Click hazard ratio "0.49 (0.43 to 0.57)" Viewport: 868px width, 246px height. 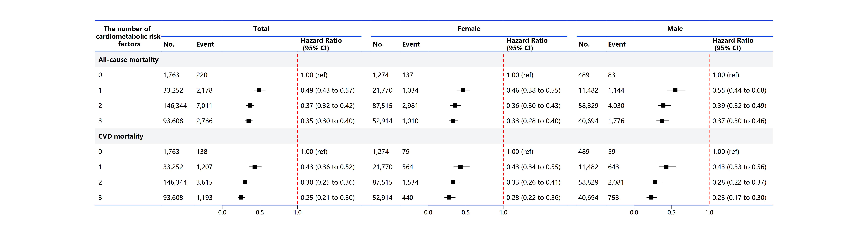click(x=327, y=91)
